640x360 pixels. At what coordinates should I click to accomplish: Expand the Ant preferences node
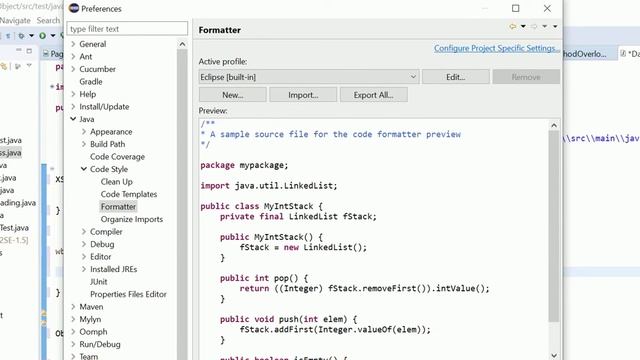click(x=73, y=56)
